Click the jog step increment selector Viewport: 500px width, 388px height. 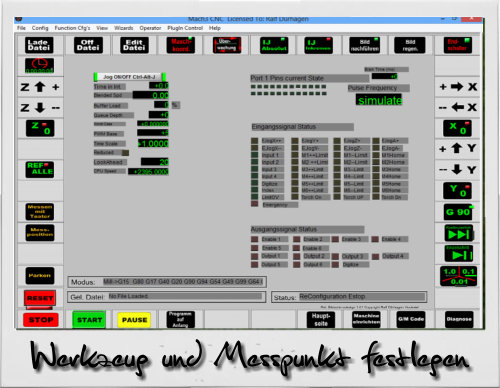(x=459, y=276)
